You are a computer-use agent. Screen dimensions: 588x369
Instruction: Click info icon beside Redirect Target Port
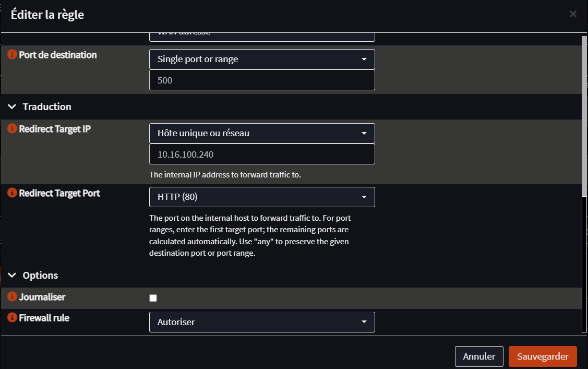(12, 193)
